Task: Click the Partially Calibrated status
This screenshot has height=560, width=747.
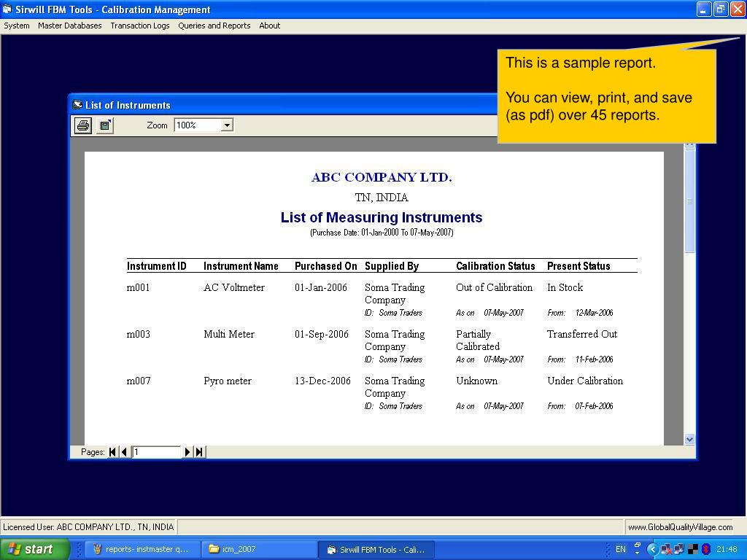Action: pyautogui.click(x=478, y=341)
